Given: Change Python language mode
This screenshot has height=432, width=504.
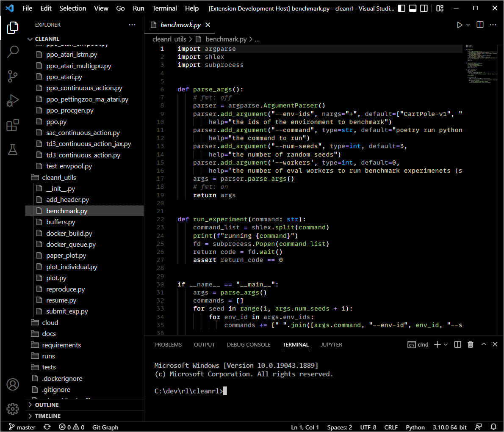Looking at the screenshot, I should pos(415,427).
